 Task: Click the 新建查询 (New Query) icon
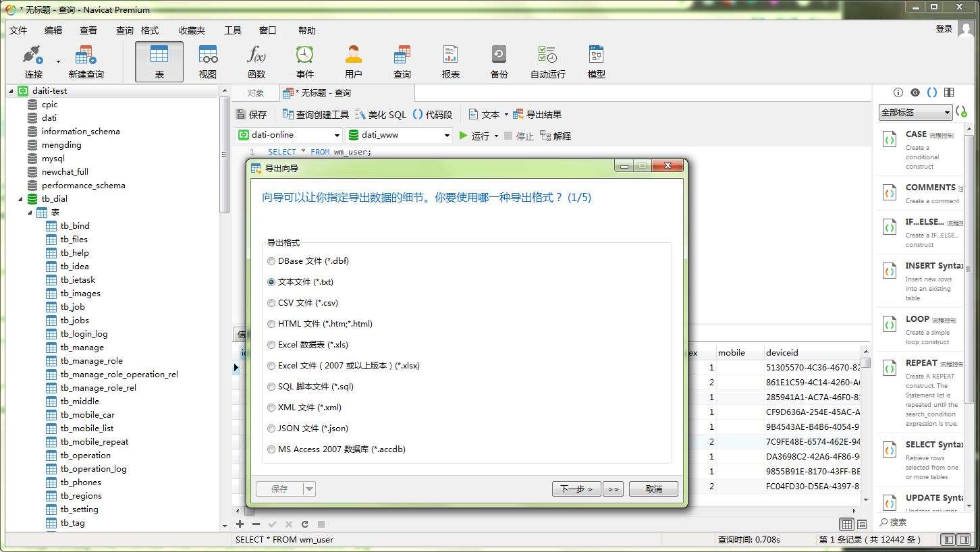pyautogui.click(x=86, y=61)
